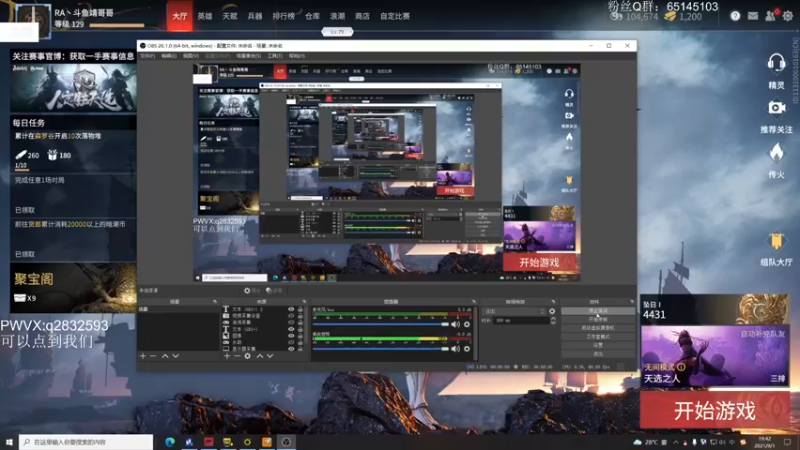Adjust the desktop audio volume slider in mixer

(381, 348)
